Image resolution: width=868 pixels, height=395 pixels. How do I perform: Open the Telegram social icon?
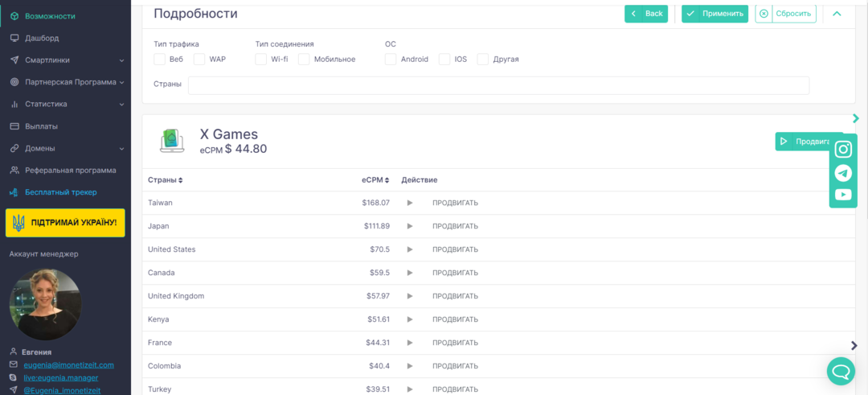[x=843, y=172]
